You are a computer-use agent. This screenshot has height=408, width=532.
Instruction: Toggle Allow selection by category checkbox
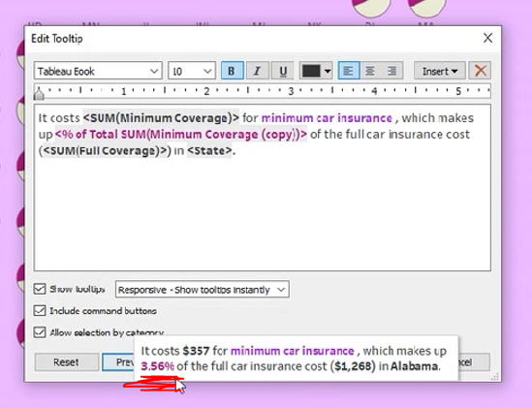(x=40, y=332)
